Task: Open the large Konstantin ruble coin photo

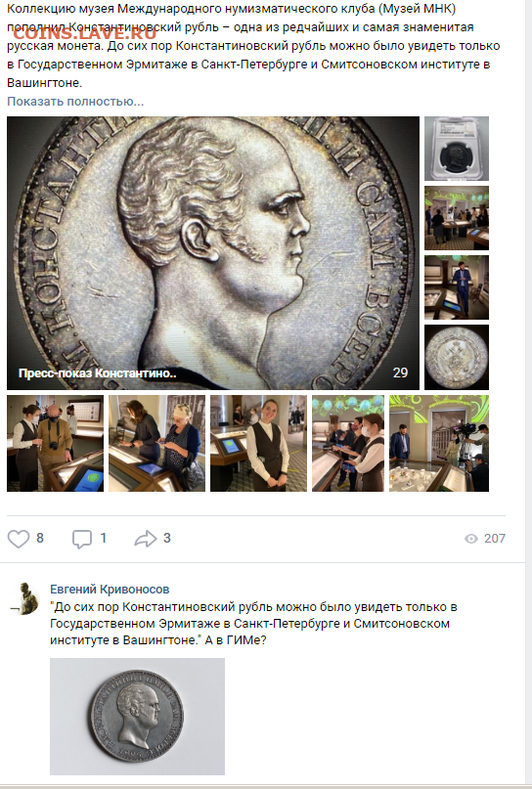Action: pos(213,253)
